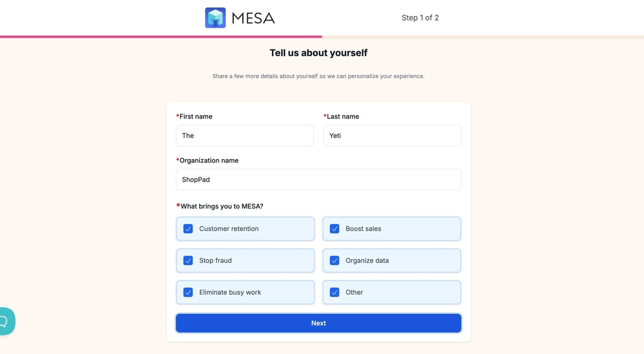Click the MESA wordmark text
Image resolution: width=644 pixels, height=354 pixels.
253,18
